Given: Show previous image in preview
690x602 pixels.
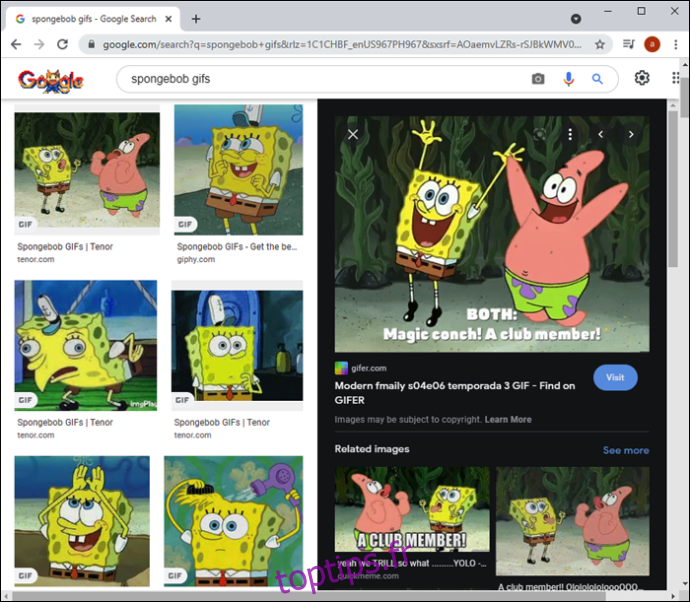Looking at the screenshot, I should pyautogui.click(x=601, y=134).
